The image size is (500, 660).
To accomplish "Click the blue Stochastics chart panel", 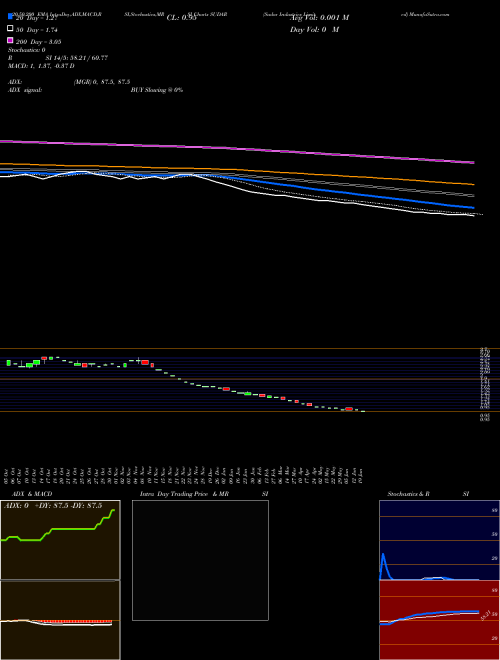I will (x=439, y=540).
